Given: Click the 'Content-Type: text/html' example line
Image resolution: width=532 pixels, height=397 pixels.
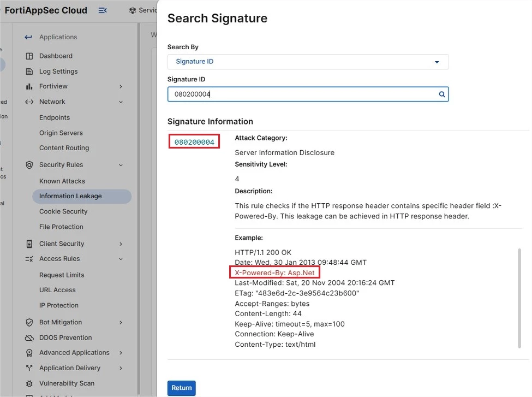Looking at the screenshot, I should 275,345.
